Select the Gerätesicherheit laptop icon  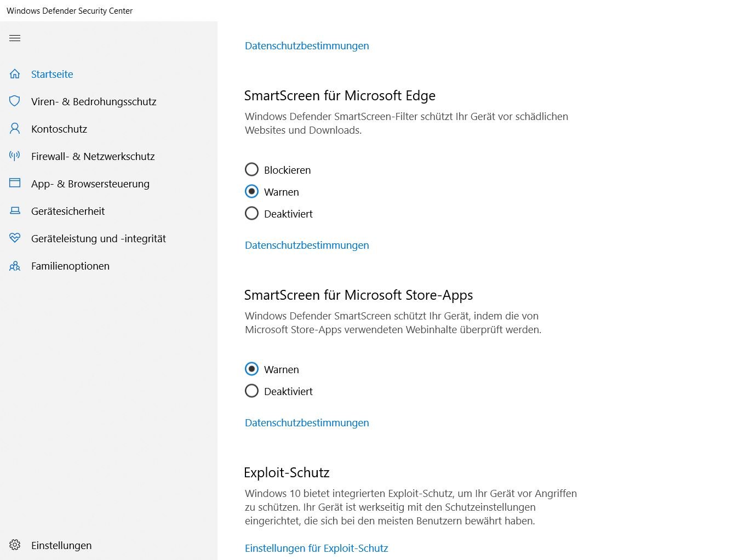[x=15, y=211]
